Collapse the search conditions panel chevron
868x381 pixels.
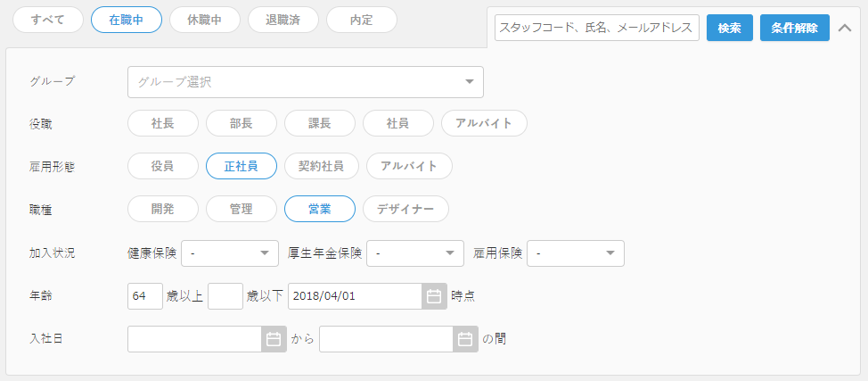pos(845,28)
